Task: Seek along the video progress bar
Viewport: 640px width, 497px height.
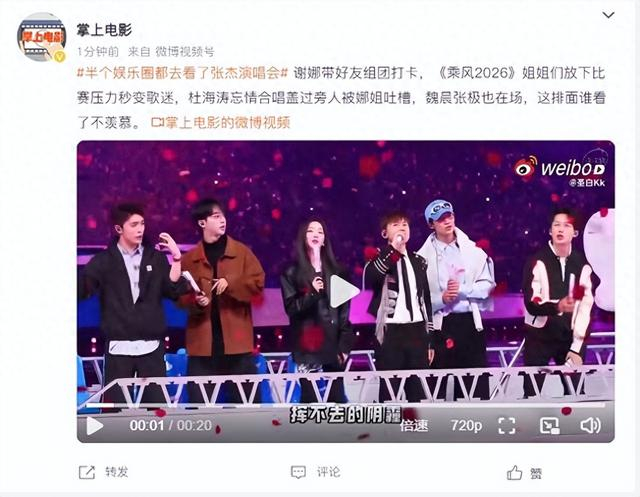Action: [345, 406]
